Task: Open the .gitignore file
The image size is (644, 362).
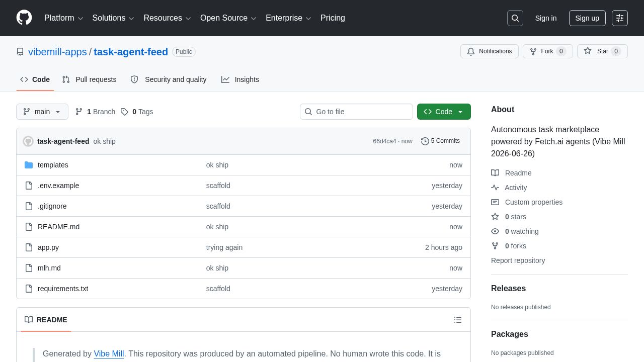Action: pos(52,206)
